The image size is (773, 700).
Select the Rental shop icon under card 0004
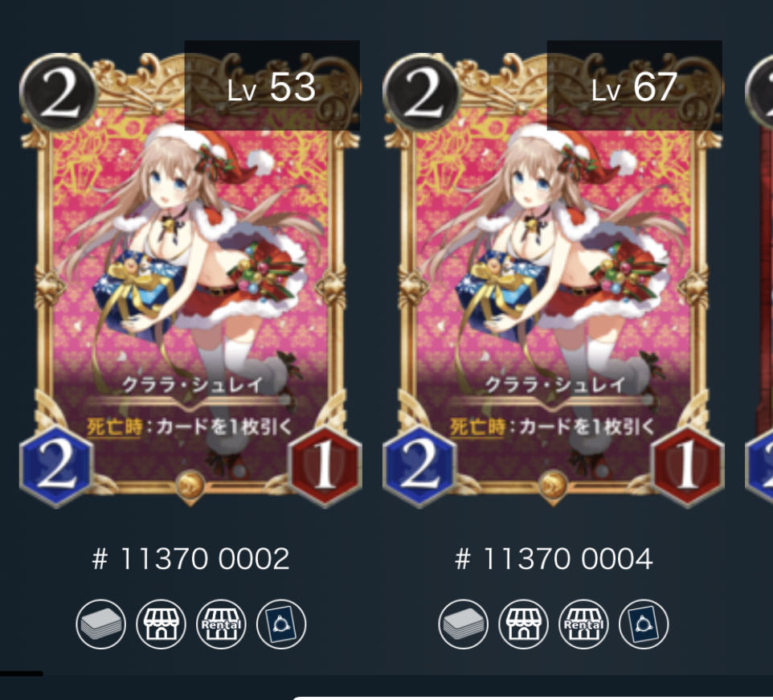[x=583, y=624]
